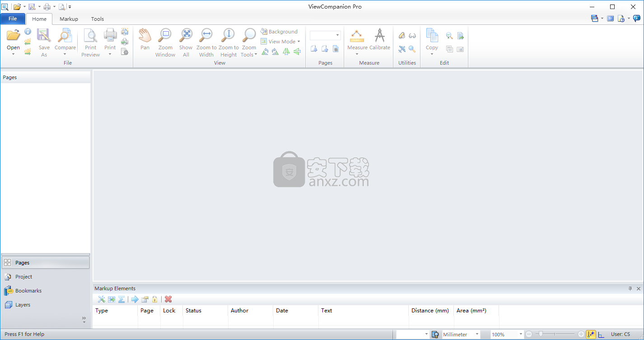Click the Author column header
The image size is (644, 340).
(251, 311)
